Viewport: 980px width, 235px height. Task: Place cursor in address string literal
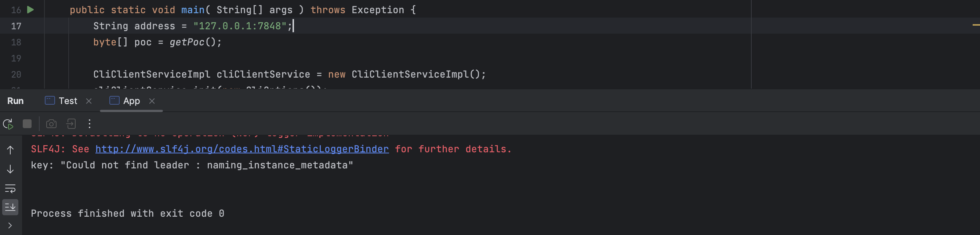tap(240, 26)
